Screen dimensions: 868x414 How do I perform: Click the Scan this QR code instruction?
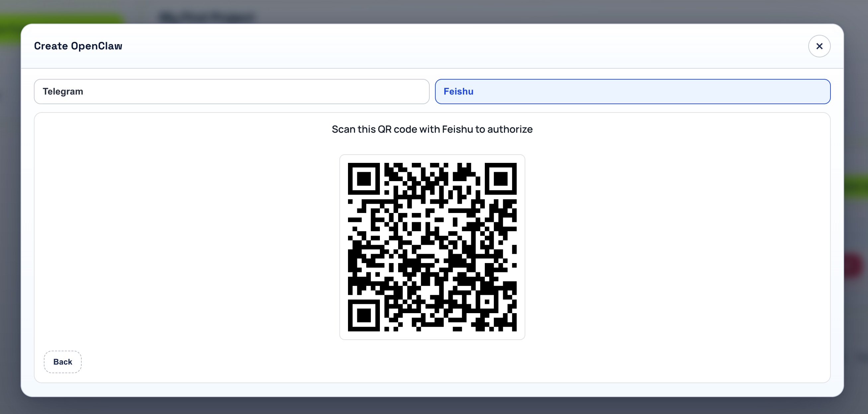pyautogui.click(x=432, y=129)
